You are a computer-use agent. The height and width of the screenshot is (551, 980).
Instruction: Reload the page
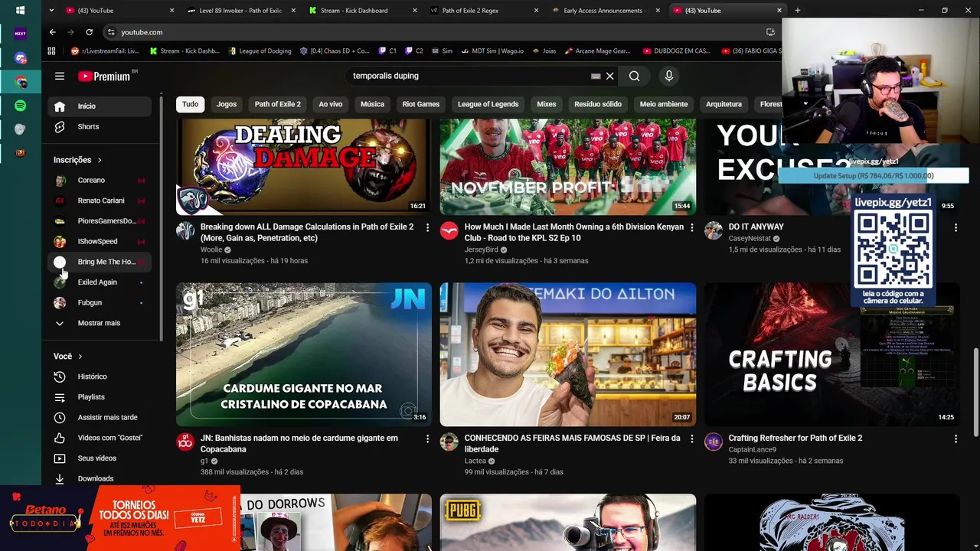[90, 32]
